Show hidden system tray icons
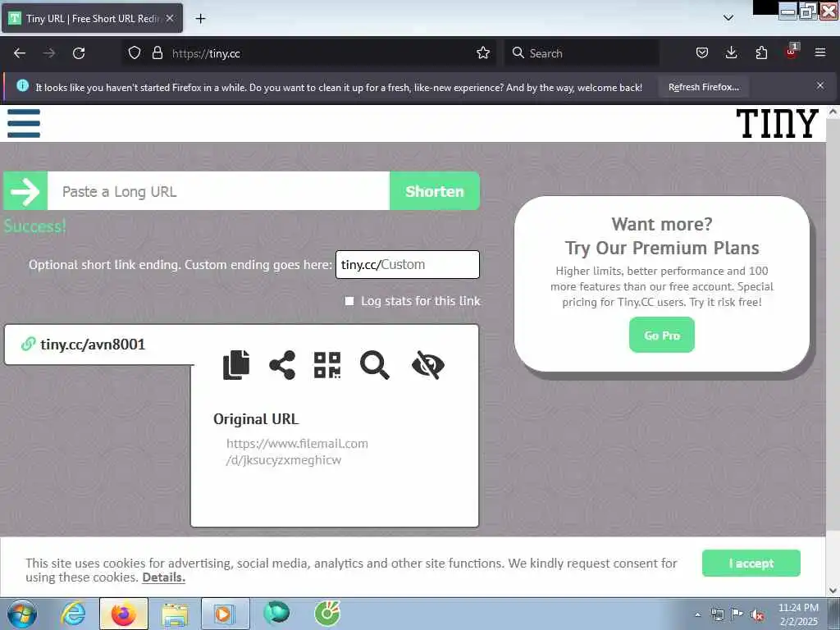This screenshot has height=630, width=840. pos(697,614)
